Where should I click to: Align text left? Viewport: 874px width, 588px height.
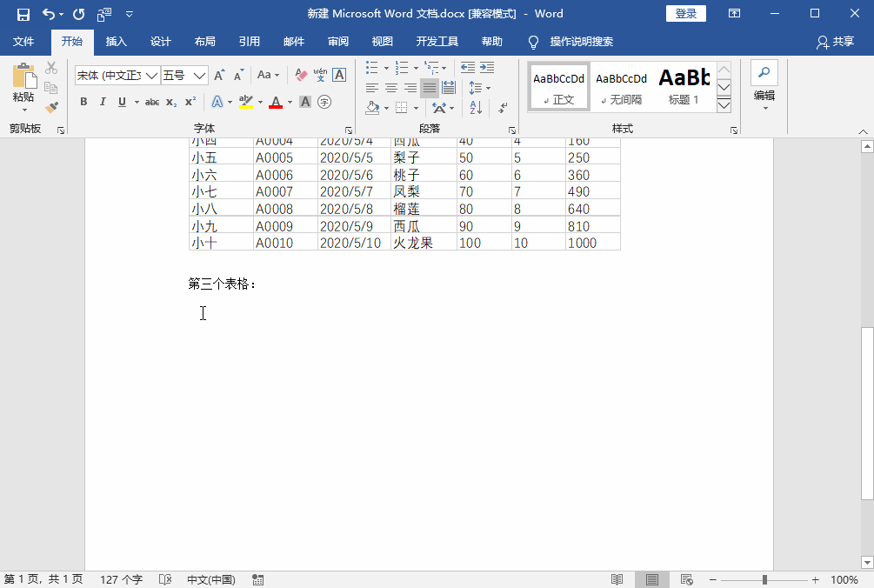point(372,88)
